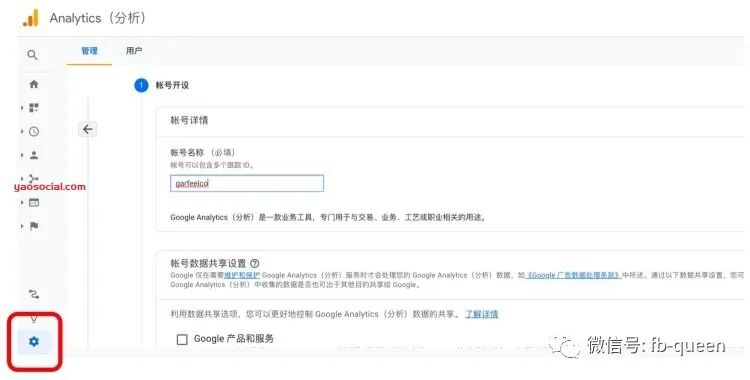Open the Acquisition branching icon
This screenshot has width=750, height=380.
pos(34,179)
